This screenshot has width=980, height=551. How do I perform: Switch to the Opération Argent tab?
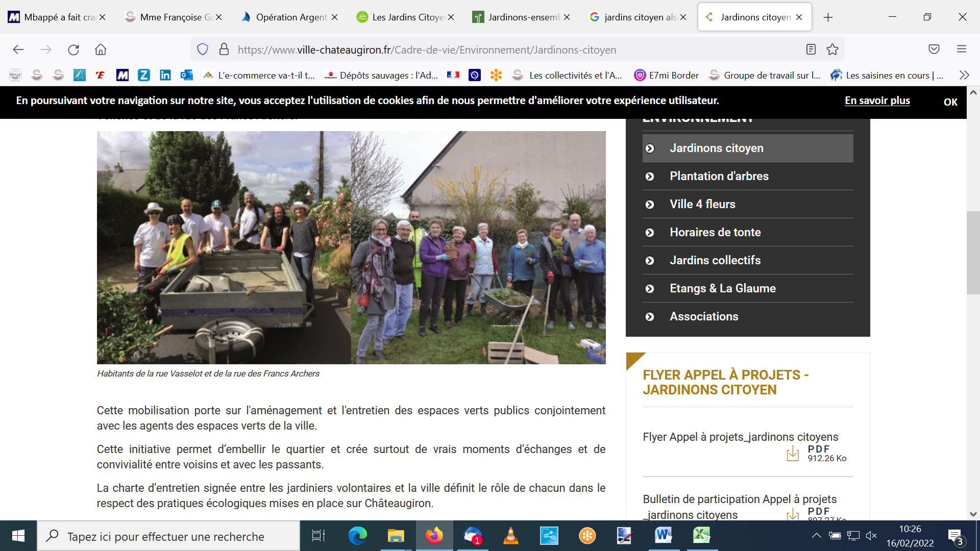(x=291, y=17)
